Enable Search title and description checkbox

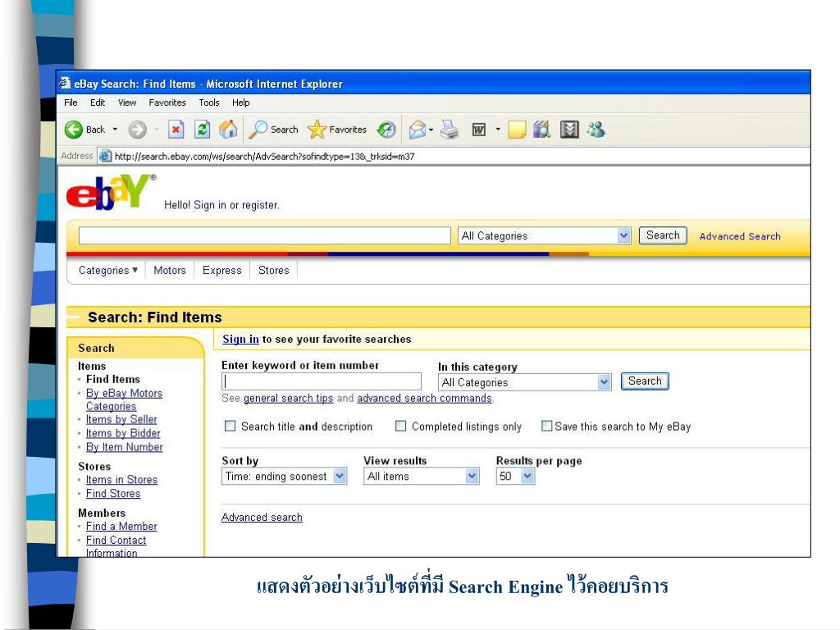(x=231, y=426)
